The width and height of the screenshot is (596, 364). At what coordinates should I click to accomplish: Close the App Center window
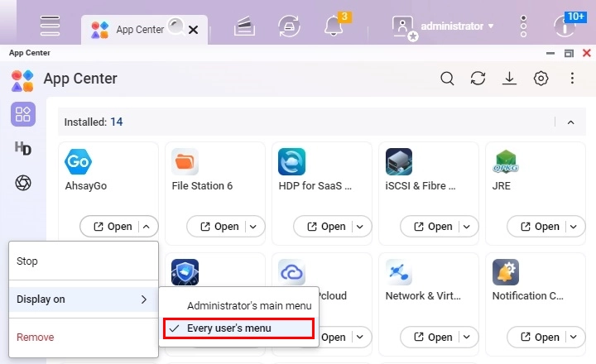[587, 53]
